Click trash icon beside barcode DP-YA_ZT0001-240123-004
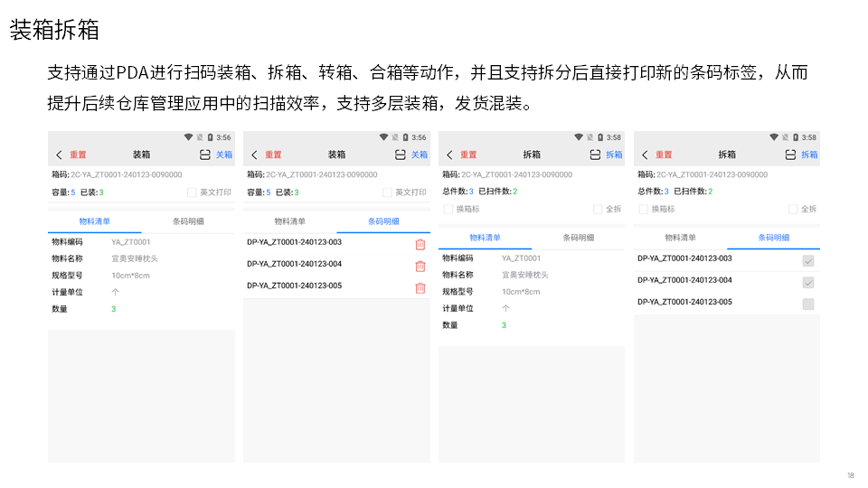Image resolution: width=868 pixels, height=488 pixels. coord(420,266)
